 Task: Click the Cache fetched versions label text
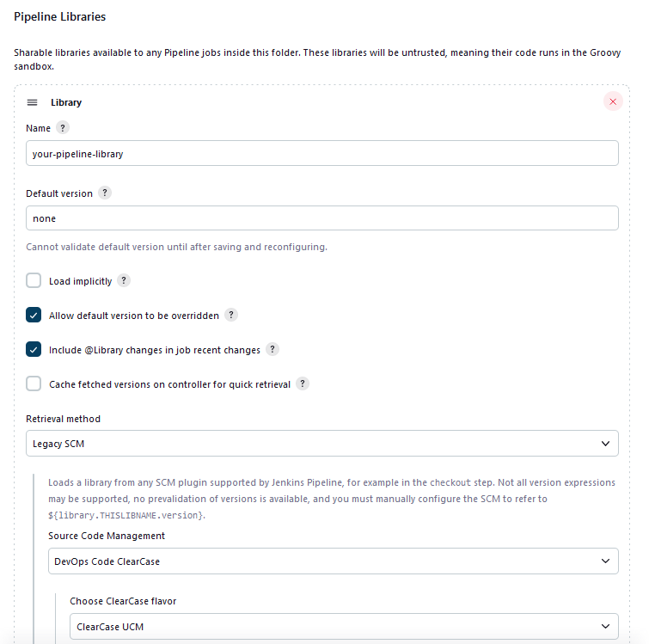pos(169,384)
